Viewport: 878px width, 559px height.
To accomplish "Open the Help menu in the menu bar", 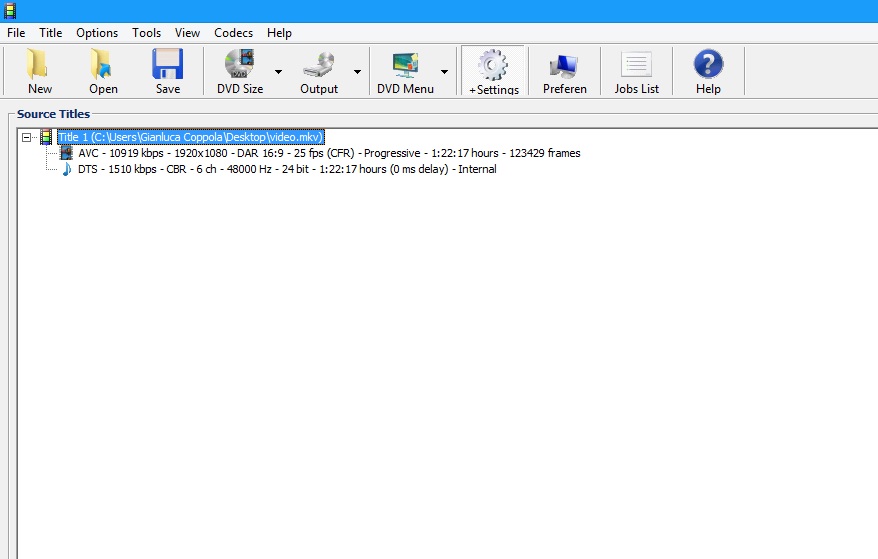I will [x=279, y=33].
